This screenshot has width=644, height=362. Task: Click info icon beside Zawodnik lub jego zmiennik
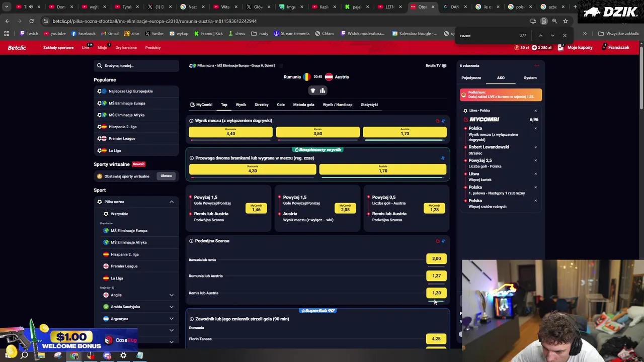coord(191,319)
